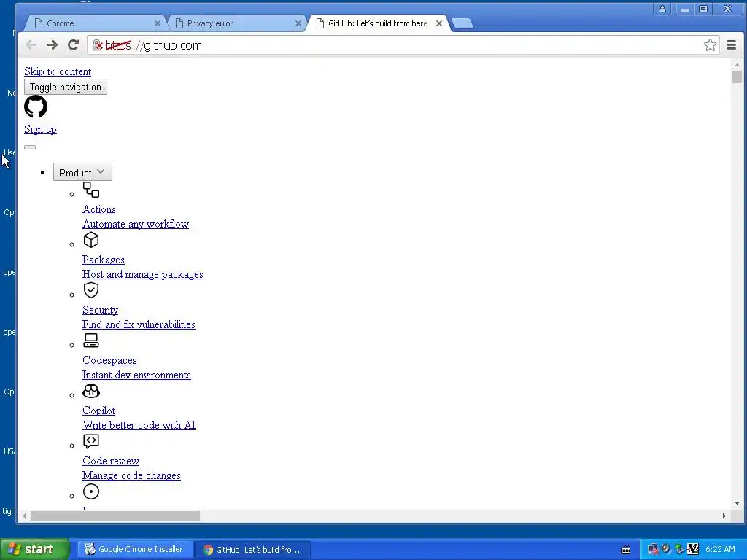Screen dimensions: 747x560
Task: Click Write better code with AI link
Action: coord(139,425)
